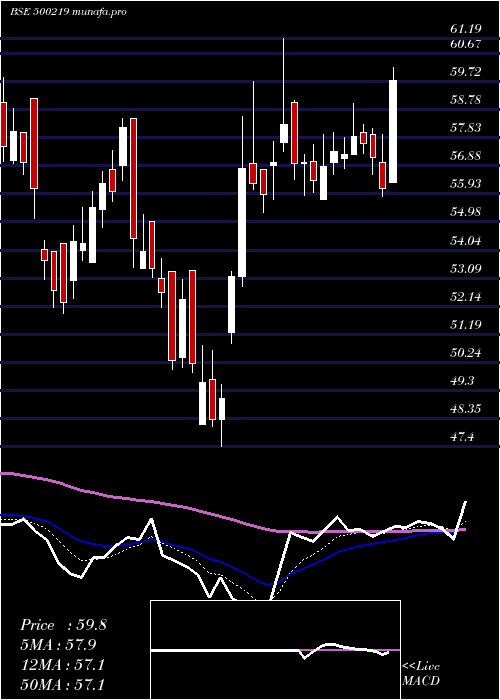500x700 pixels.
Task: Click the 51.19 axis value
Action: [465, 325]
